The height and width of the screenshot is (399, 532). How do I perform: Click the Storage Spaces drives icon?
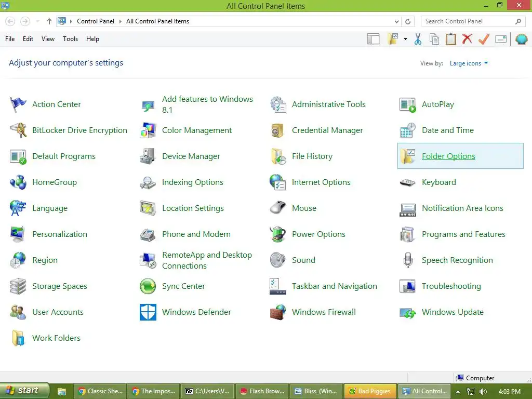18,286
